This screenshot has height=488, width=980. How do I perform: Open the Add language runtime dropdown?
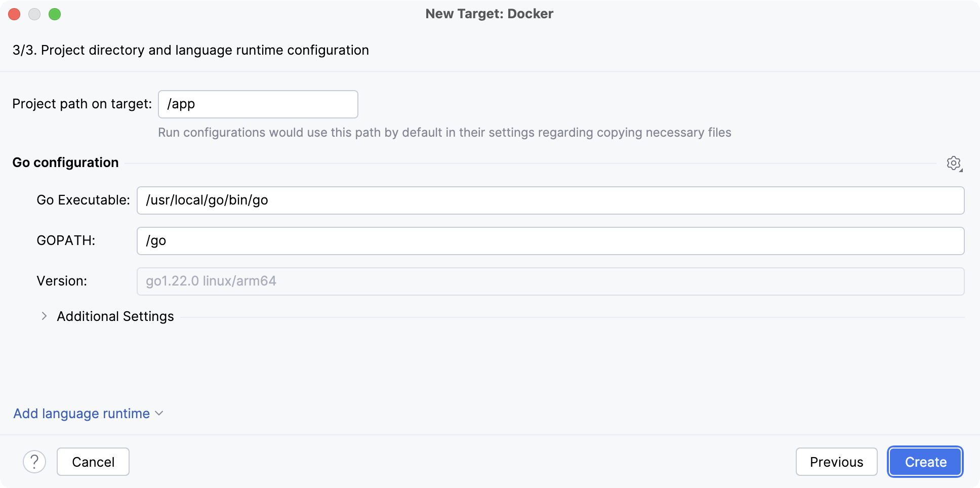coord(158,413)
